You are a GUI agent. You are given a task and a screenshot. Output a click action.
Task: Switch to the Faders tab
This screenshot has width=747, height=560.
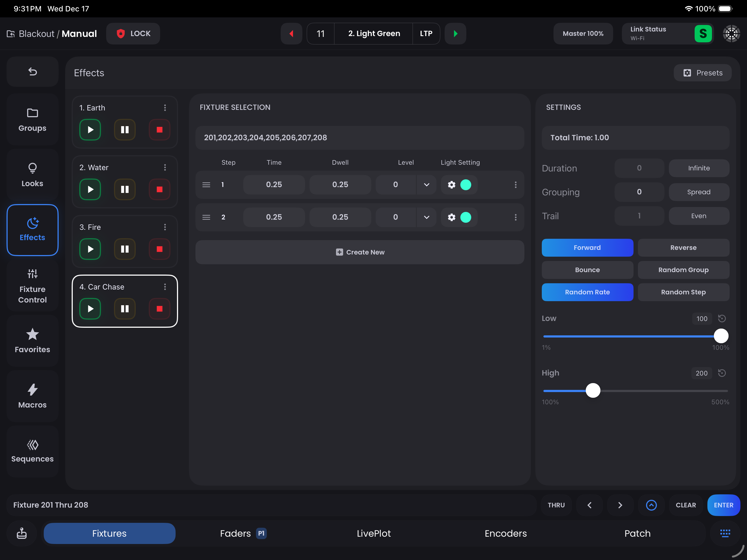coord(235,533)
